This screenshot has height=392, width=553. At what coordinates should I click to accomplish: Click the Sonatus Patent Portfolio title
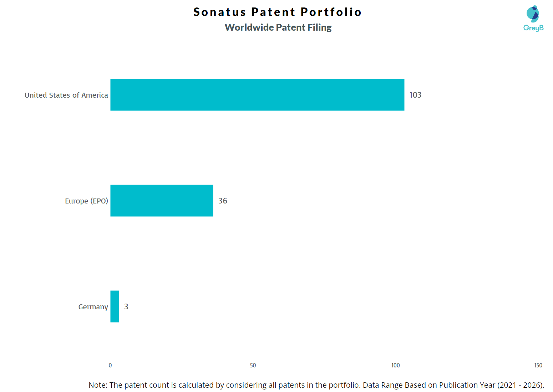(277, 12)
